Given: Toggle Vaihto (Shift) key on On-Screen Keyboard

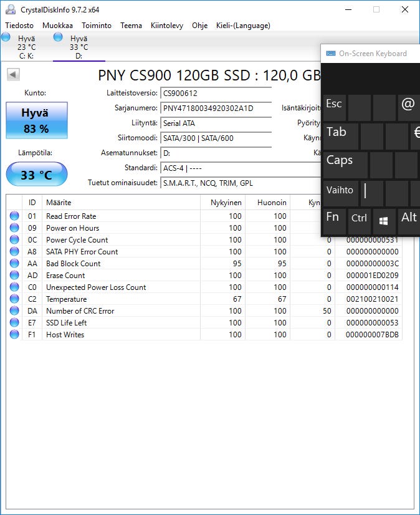Looking at the screenshot, I should click(x=341, y=193).
